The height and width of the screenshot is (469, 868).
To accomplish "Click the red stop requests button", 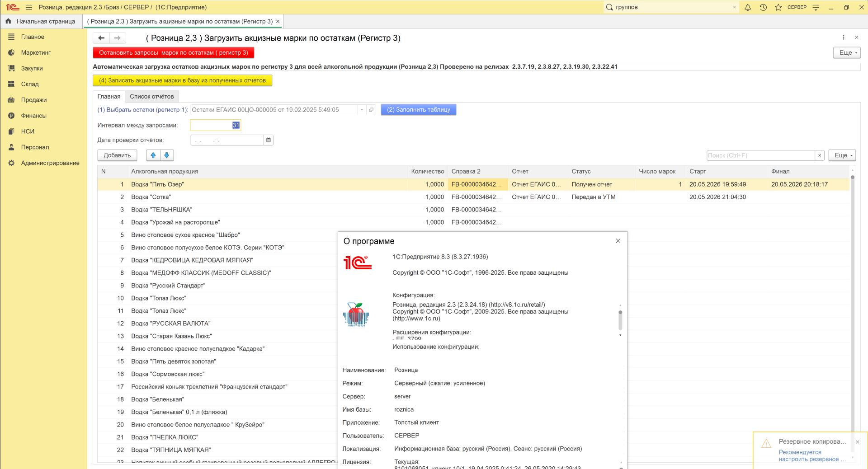I will pos(174,52).
